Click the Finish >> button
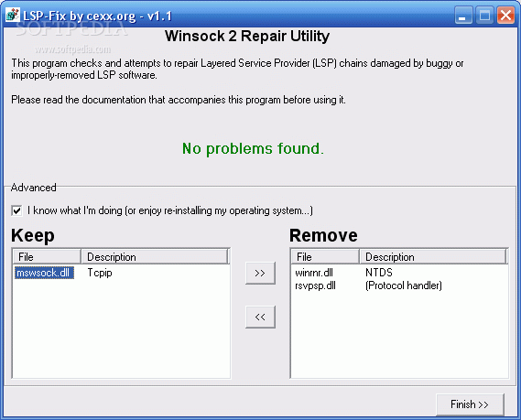 point(470,404)
